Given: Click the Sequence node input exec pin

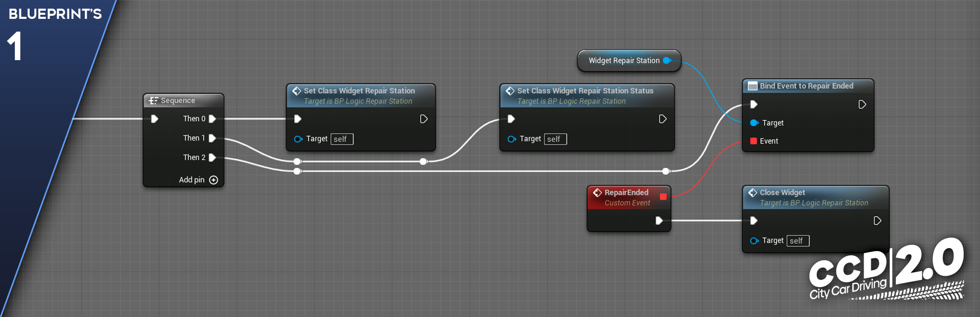Looking at the screenshot, I should pyautogui.click(x=155, y=119).
